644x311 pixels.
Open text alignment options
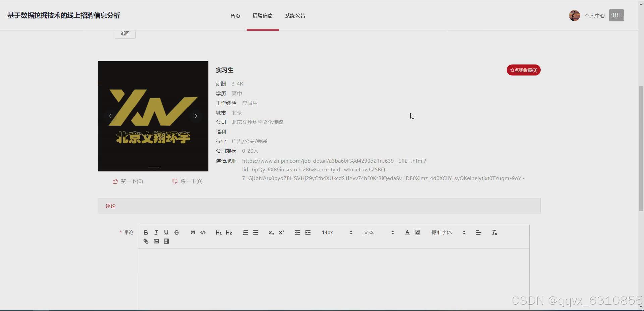tap(479, 232)
